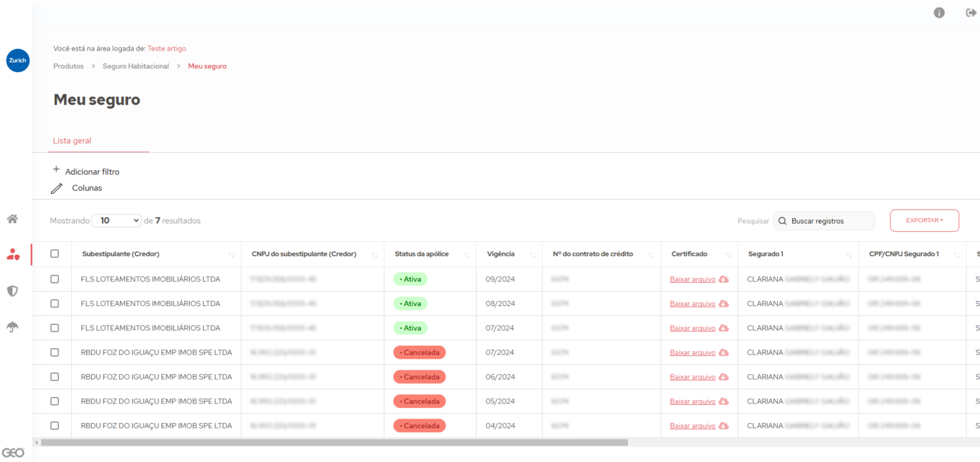
Task: Click the info icon in top bar
Action: tap(939, 13)
